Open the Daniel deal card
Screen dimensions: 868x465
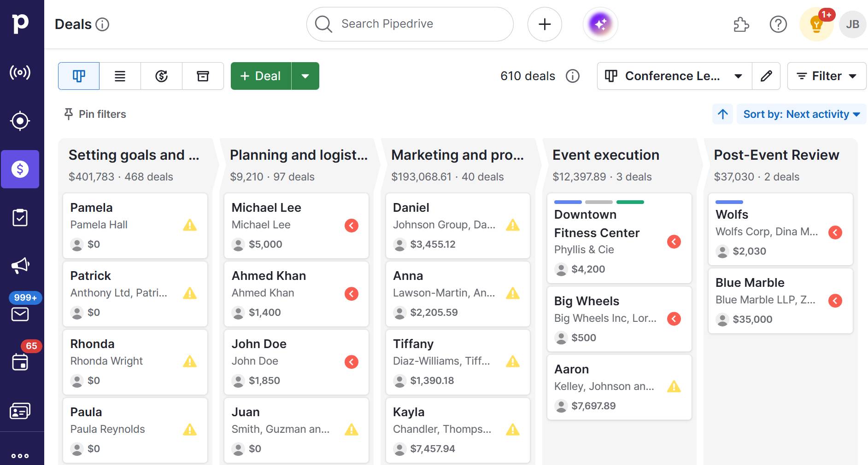(x=457, y=226)
